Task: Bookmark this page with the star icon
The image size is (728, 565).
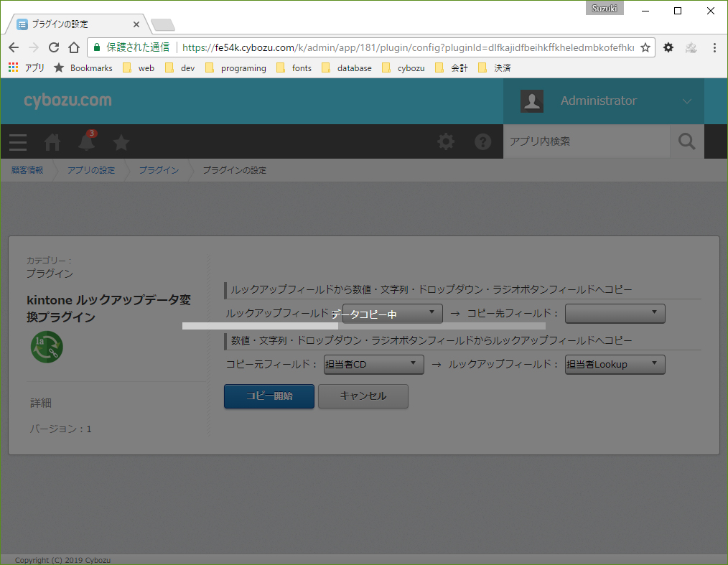Action: [x=645, y=47]
